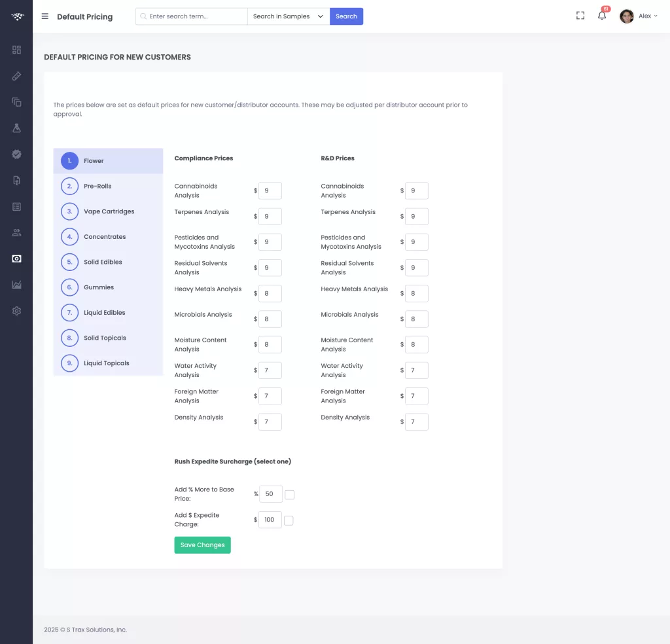Click the blue Search button
670x644 pixels.
click(346, 16)
